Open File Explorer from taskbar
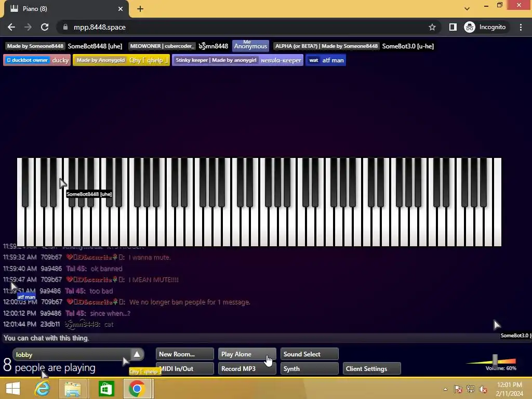 [x=73, y=389]
